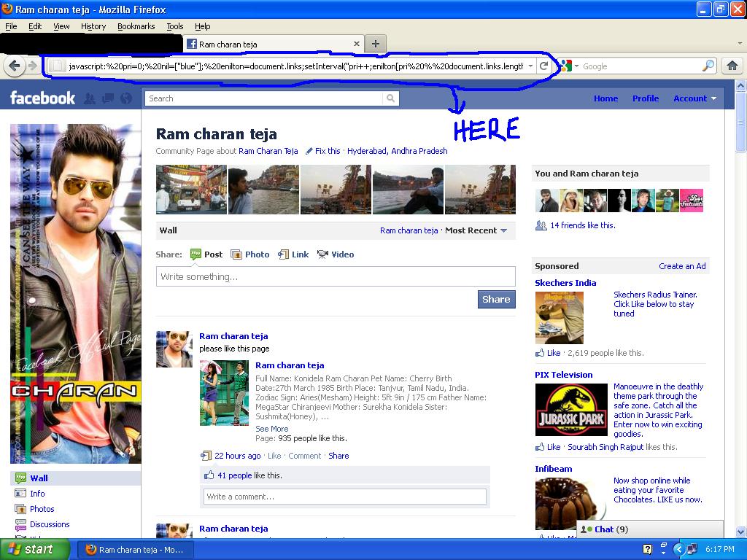Click the Google search field

click(x=641, y=66)
